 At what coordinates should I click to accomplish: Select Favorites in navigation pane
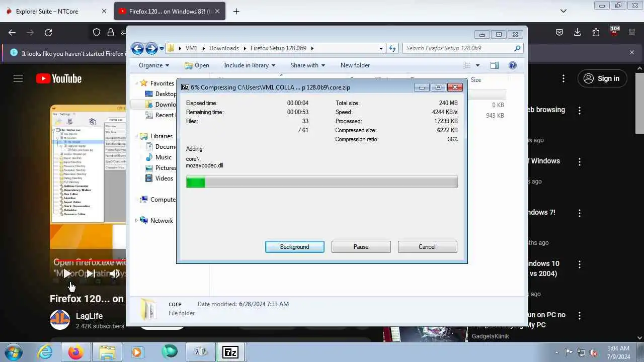coord(162,83)
